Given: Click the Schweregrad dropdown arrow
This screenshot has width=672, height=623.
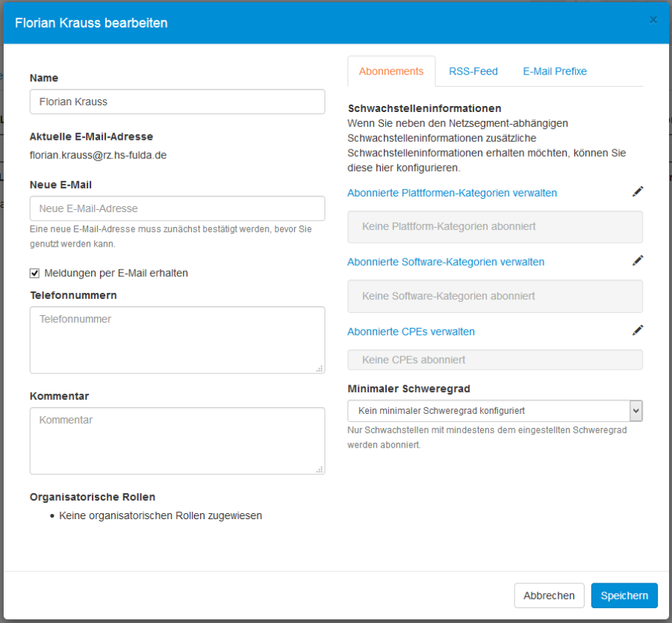Looking at the screenshot, I should point(636,411).
